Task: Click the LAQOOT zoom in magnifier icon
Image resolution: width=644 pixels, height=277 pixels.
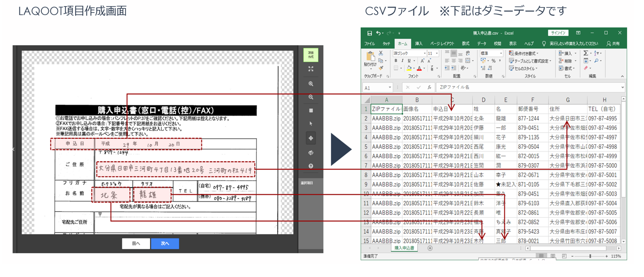Action: tap(310, 84)
